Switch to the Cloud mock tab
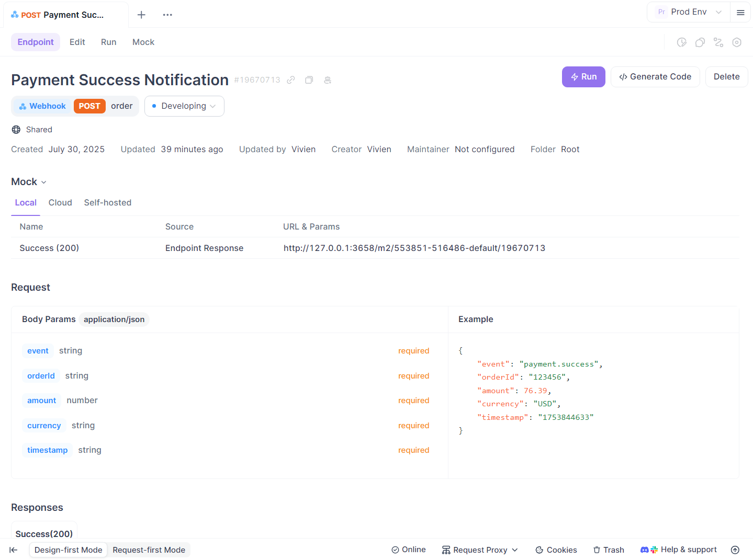Viewport: 753px width, 560px height. coord(60,203)
